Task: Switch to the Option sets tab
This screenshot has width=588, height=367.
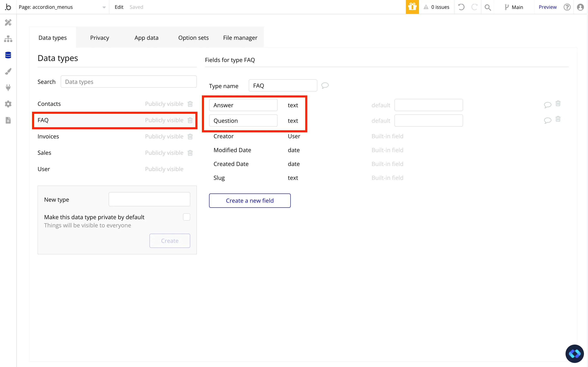Action: point(193,38)
